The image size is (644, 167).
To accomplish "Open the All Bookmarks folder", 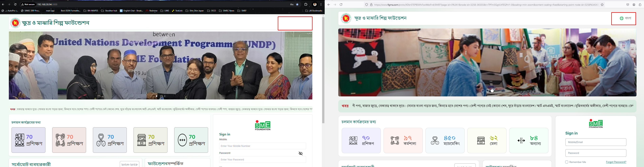I will coord(314,11).
